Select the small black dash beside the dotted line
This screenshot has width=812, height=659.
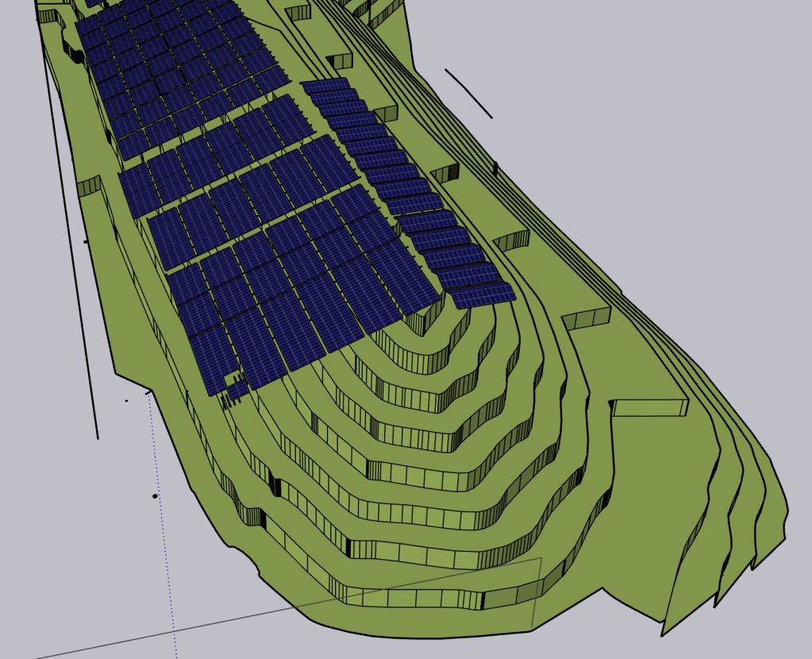pos(126,401)
